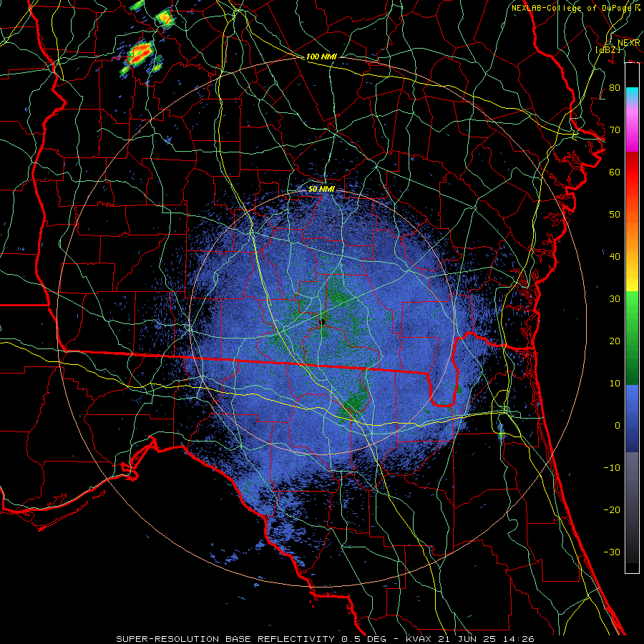This screenshot has width=644, height=644.
Task: Click the -30 dBZ scale label
Action: click(612, 552)
